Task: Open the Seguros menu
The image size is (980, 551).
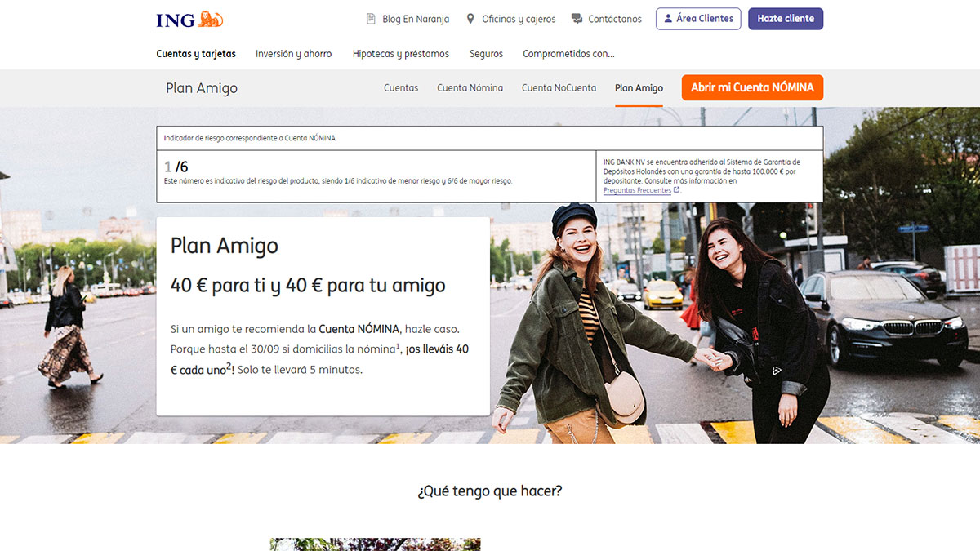Action: click(486, 54)
